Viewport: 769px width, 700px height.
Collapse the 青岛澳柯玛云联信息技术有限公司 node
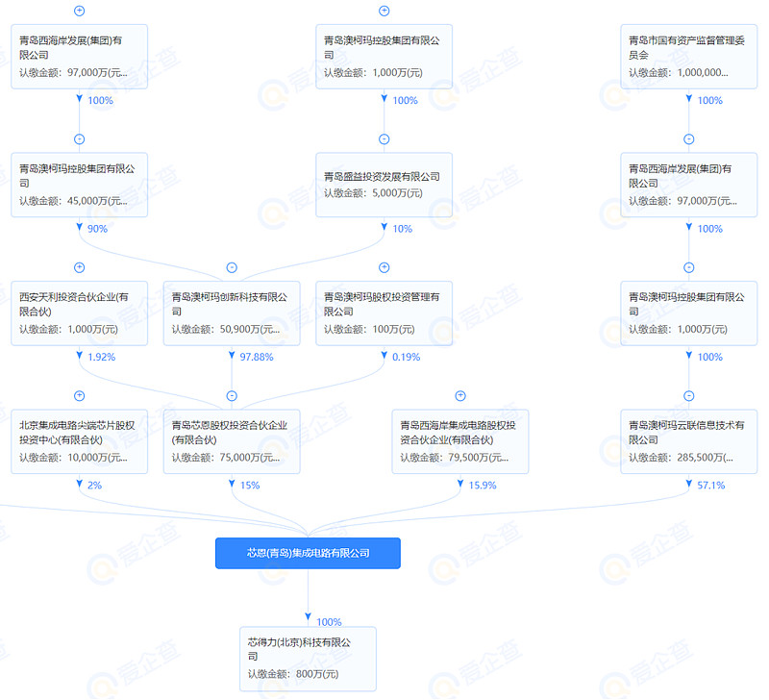pos(689,396)
